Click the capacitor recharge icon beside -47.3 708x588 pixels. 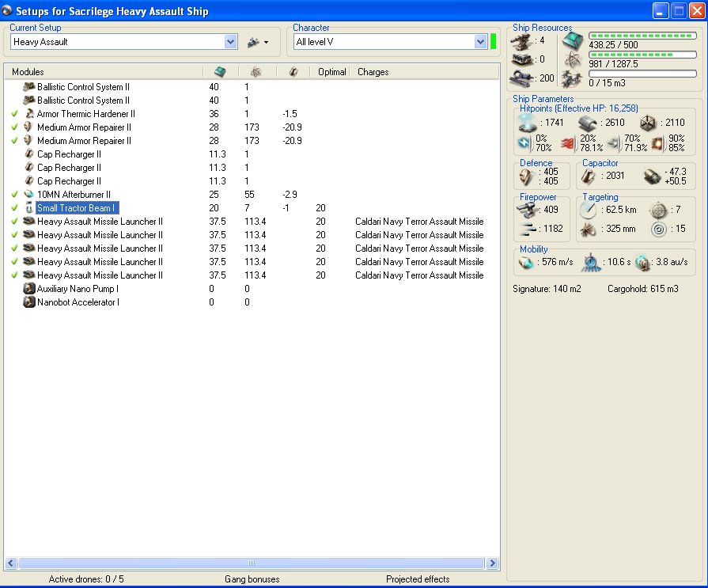click(x=652, y=176)
